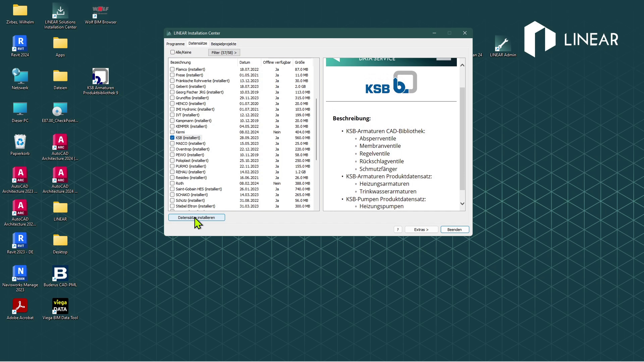Viewport: 644px width, 362px height.
Task: Open the Beispielprojekte tab
Action: [x=223, y=44]
